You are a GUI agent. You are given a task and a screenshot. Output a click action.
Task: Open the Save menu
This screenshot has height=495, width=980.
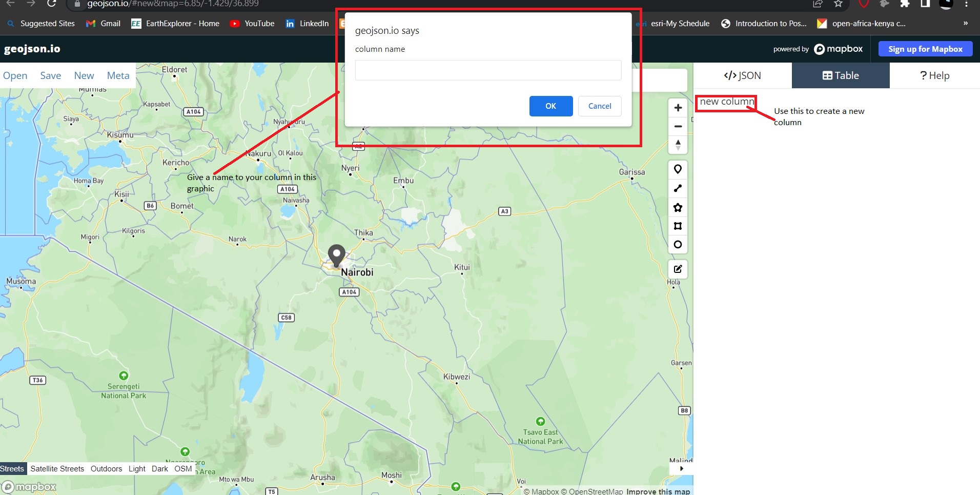50,76
